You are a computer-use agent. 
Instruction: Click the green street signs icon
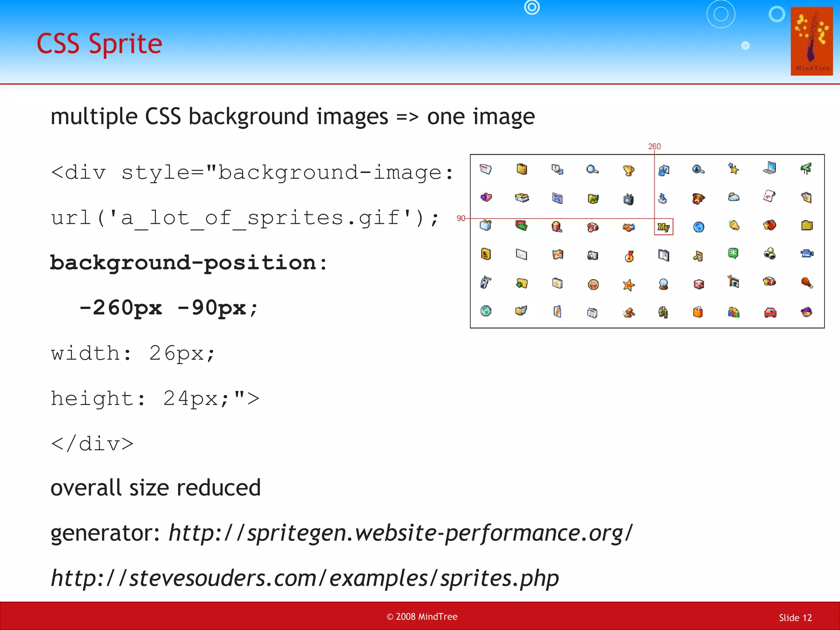point(806,168)
